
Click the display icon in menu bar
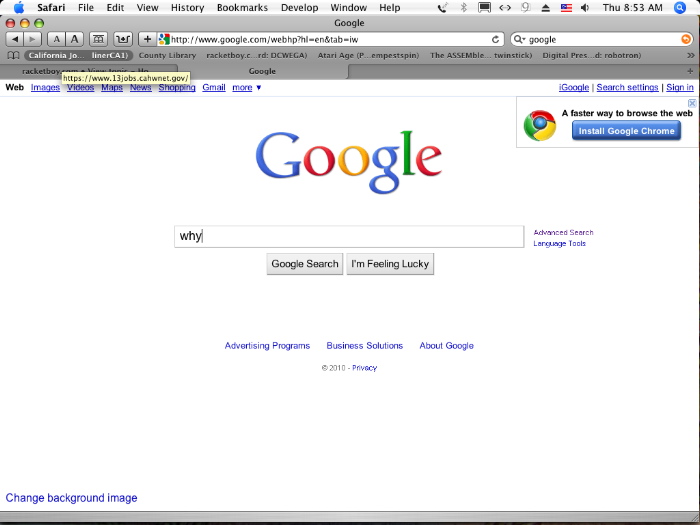point(484,8)
